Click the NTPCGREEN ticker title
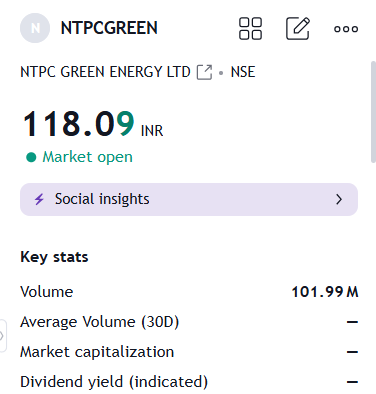The height and width of the screenshot is (394, 376). (109, 28)
